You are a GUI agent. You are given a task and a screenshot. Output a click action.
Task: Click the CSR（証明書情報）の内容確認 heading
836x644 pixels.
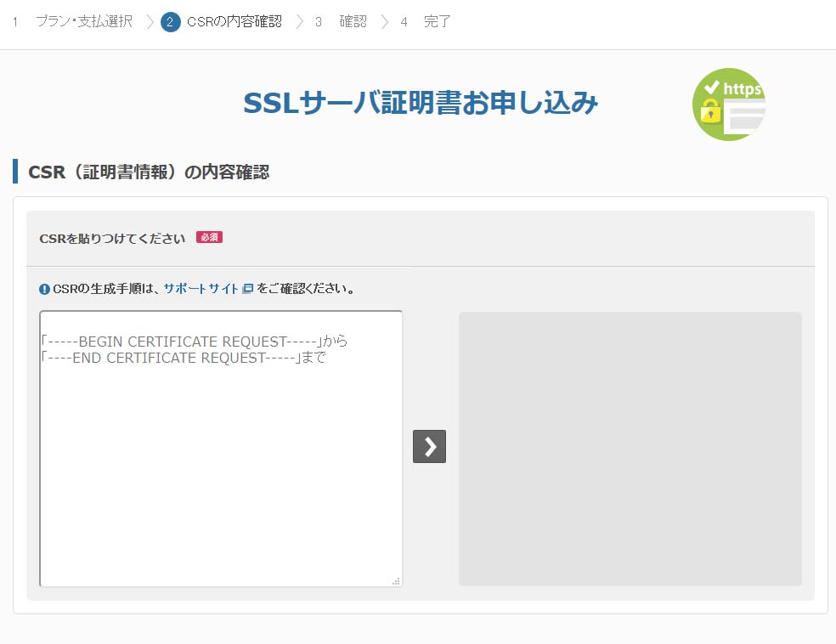[x=149, y=172]
